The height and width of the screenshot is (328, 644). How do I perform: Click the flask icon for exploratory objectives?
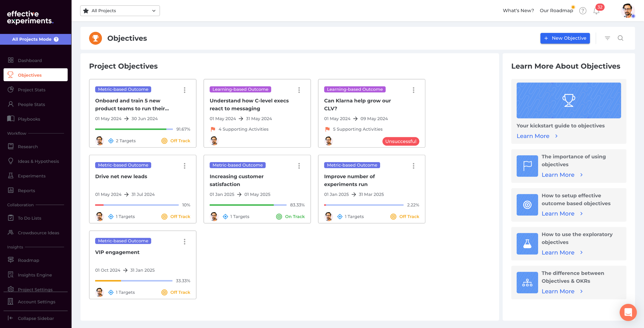pos(527,244)
